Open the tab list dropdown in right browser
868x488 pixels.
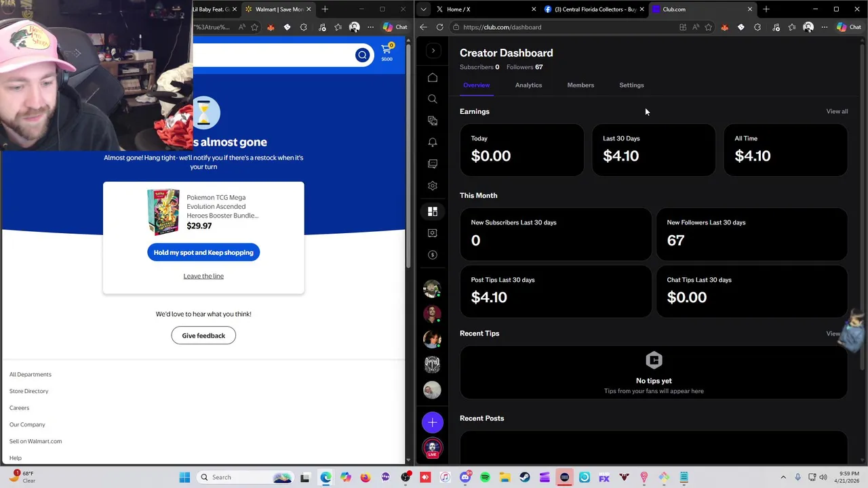click(x=423, y=9)
